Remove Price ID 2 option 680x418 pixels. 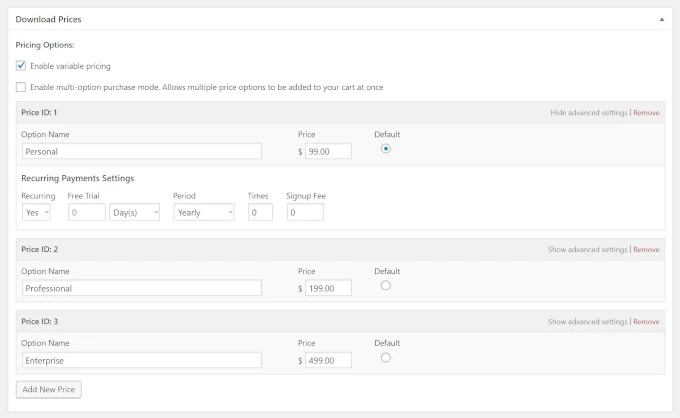pyautogui.click(x=646, y=250)
